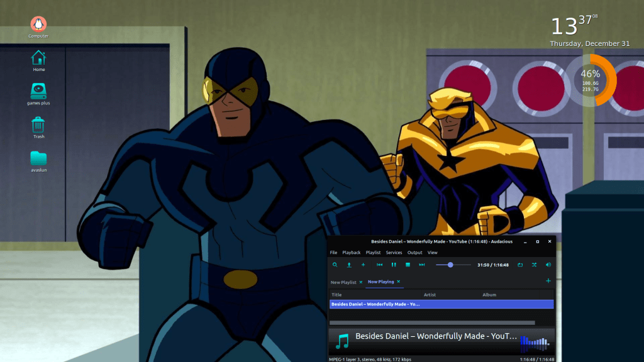Pause the current playback
The width and height of the screenshot is (644, 362).
pos(394,265)
